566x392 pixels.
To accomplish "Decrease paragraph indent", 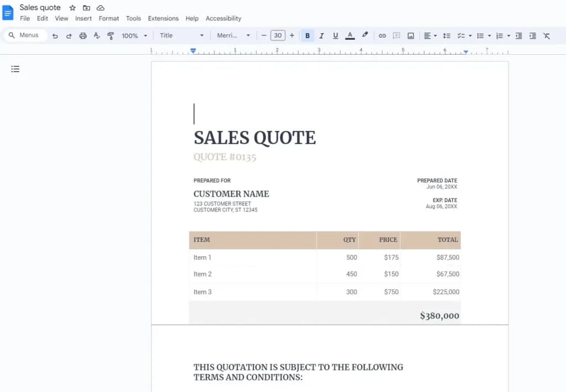I will click(518, 36).
